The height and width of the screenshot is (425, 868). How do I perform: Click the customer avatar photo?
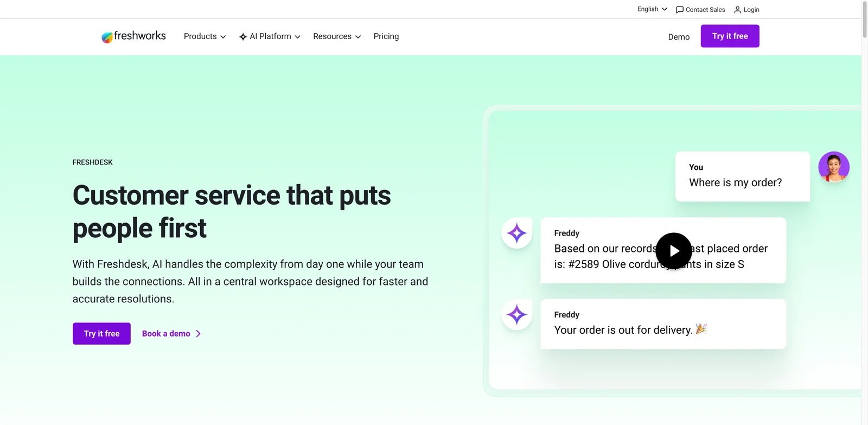coord(834,167)
